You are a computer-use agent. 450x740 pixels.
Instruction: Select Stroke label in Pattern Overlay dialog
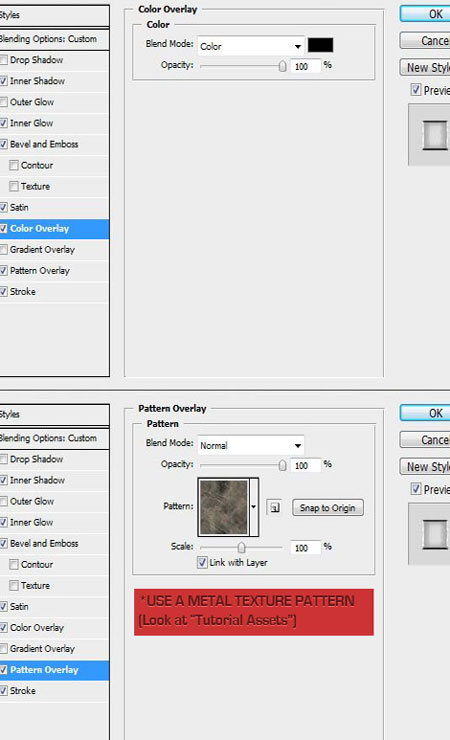[23, 691]
